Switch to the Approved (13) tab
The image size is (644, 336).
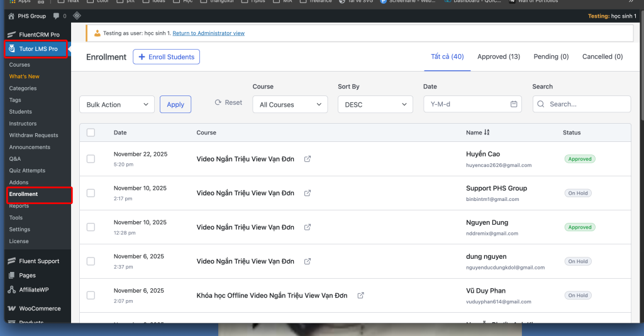498,57
